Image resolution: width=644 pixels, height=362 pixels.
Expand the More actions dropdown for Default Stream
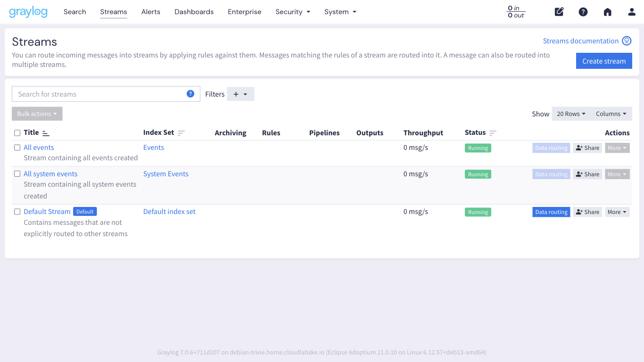[x=617, y=212]
